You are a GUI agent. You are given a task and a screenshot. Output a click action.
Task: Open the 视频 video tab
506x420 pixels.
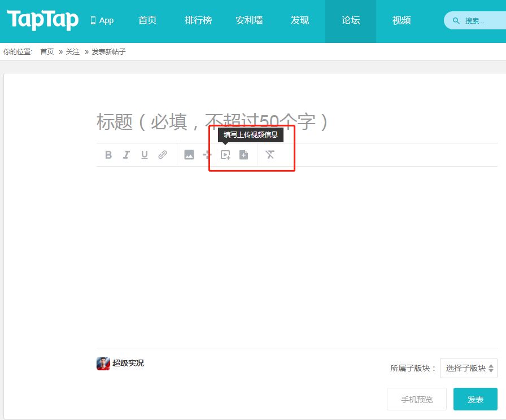(x=402, y=20)
